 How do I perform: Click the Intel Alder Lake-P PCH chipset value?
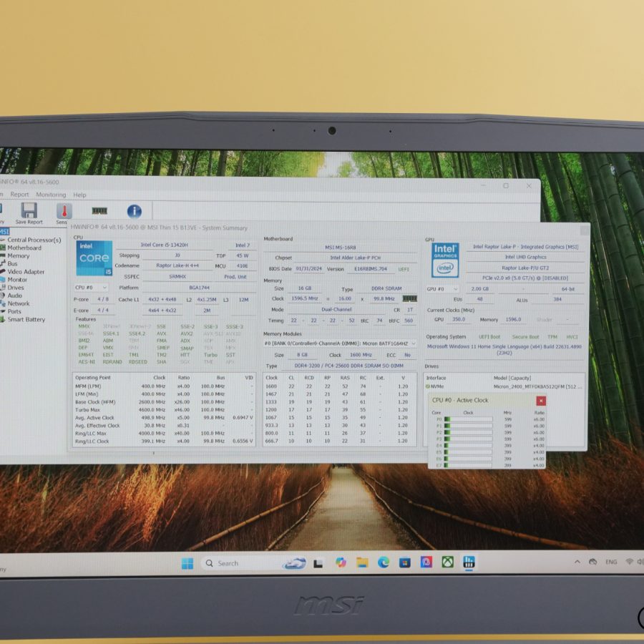355,258
